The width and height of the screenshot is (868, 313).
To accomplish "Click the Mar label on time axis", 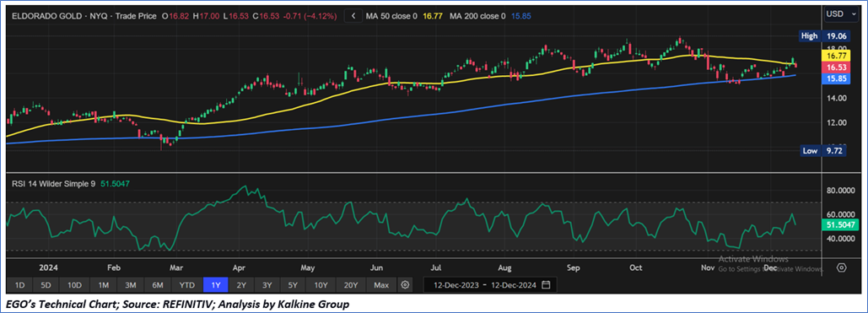I will pyautogui.click(x=176, y=267).
